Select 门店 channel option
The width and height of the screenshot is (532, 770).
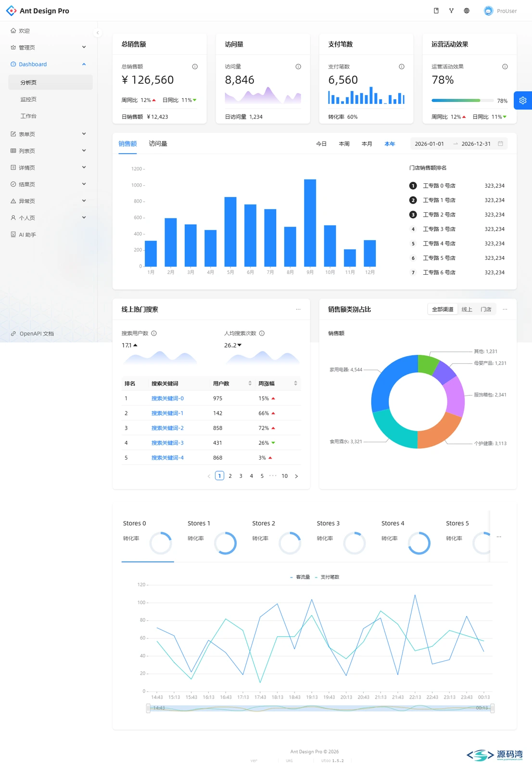(x=486, y=309)
